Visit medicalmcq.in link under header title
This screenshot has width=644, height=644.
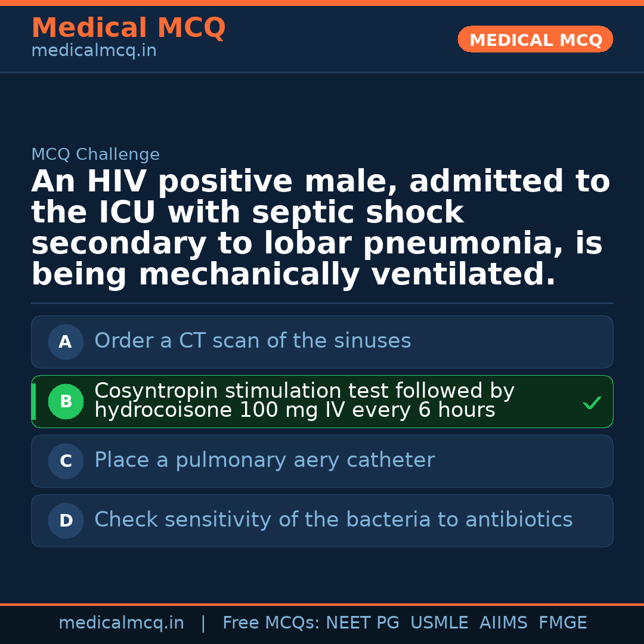94,51
